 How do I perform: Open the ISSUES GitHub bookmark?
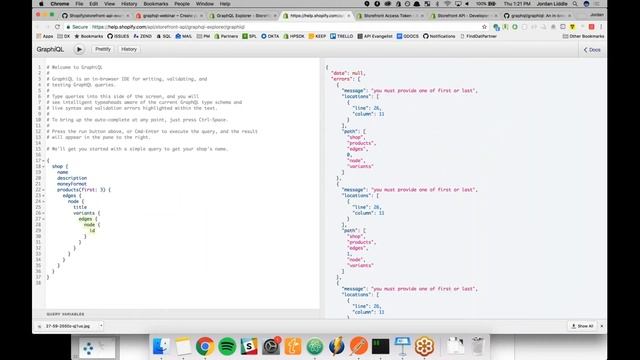118,36
